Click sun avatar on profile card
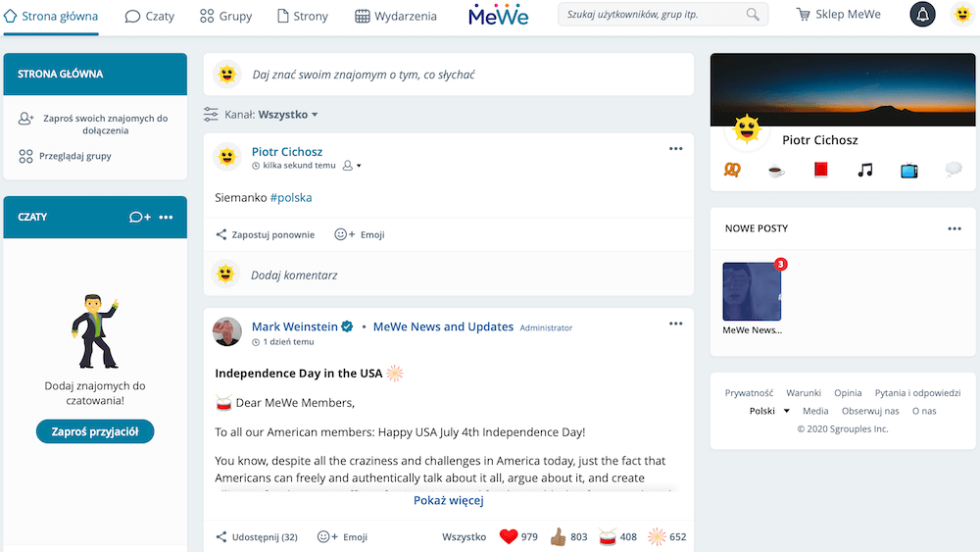Image resolution: width=980 pixels, height=552 pixels. click(746, 130)
